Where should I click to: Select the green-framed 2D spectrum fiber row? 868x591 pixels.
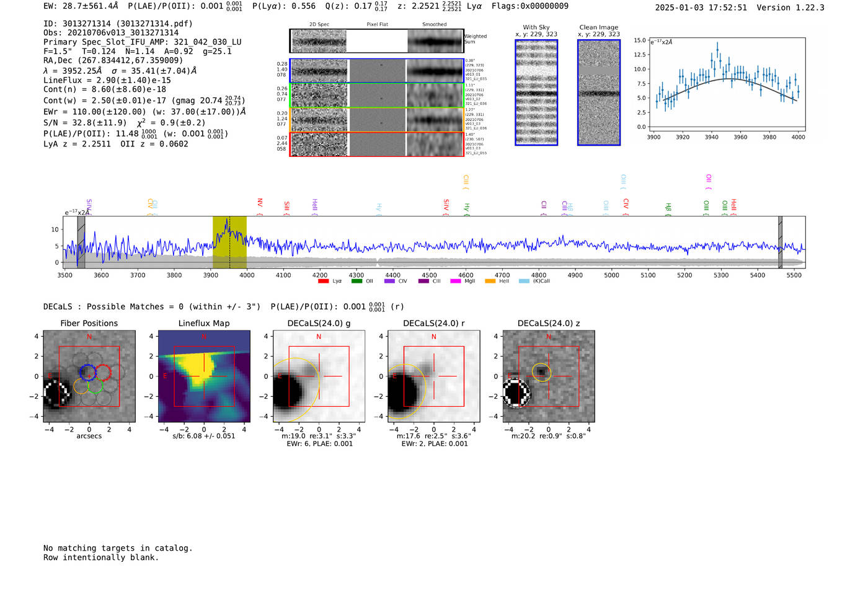[376, 96]
